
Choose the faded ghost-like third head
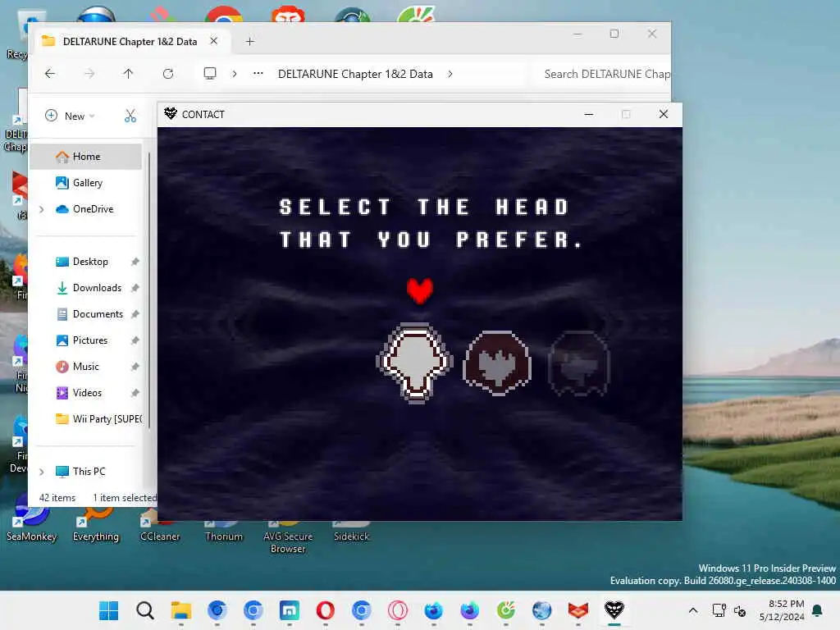pyautogui.click(x=579, y=363)
